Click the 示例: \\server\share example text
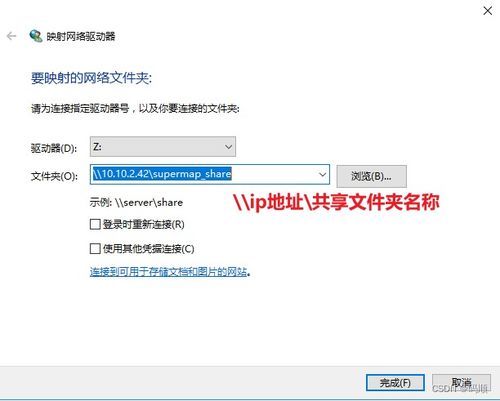This screenshot has width=500, height=401. tap(136, 202)
